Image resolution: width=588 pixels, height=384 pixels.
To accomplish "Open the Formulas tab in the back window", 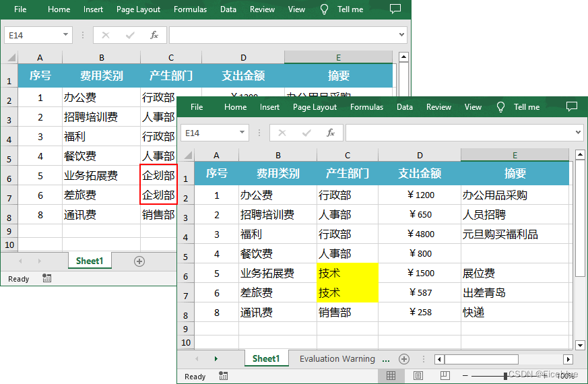I will coord(190,9).
